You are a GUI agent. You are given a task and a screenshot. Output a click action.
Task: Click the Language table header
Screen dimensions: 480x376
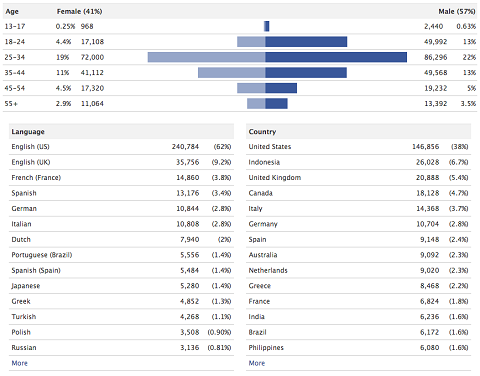[121, 131]
